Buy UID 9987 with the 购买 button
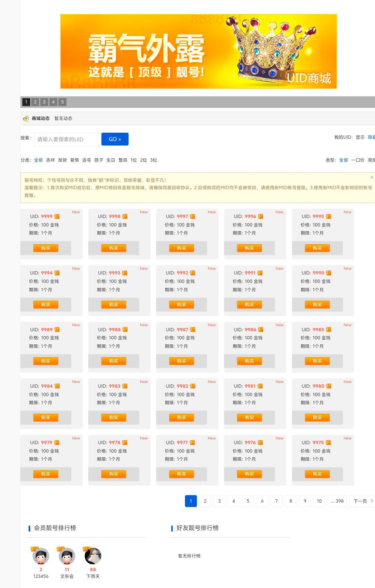The width and height of the screenshot is (375, 588). tap(182, 361)
